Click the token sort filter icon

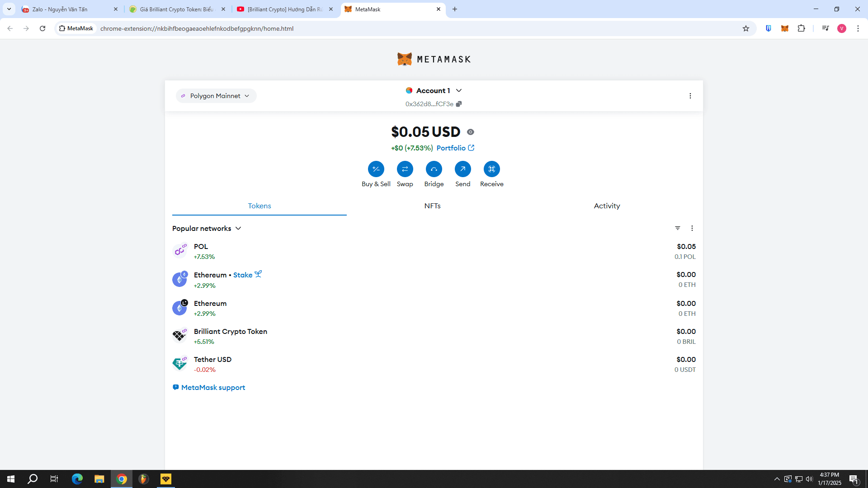click(678, 228)
